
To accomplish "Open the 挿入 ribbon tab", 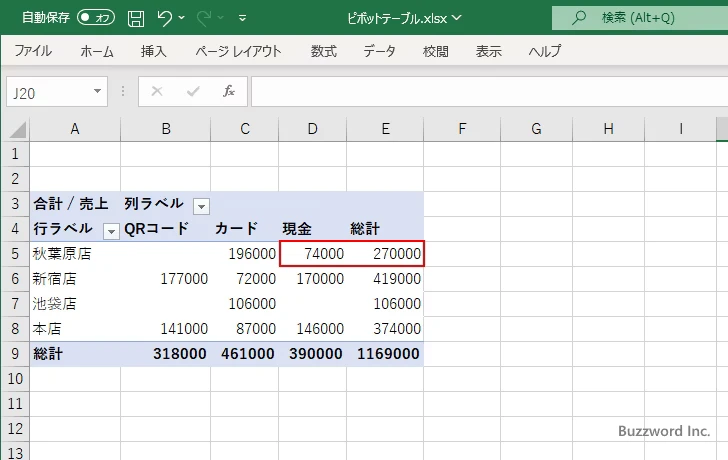I will pos(154,51).
